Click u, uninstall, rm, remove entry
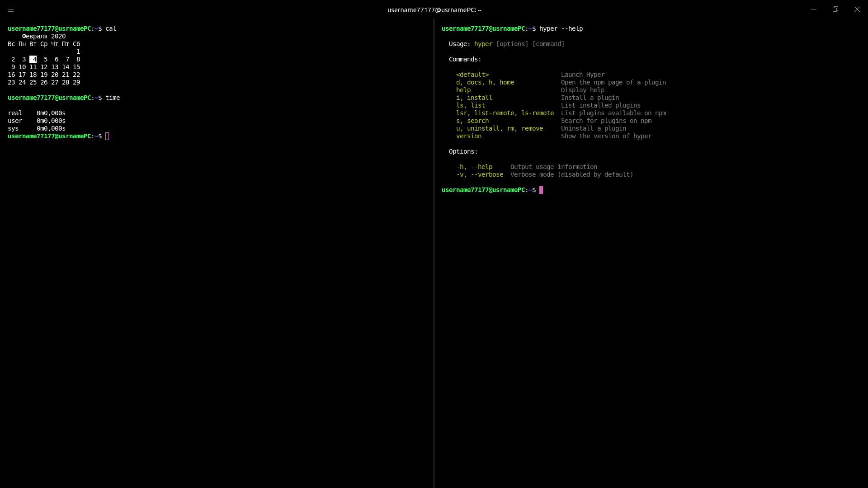Viewport: 868px width, 488px height. tap(500, 128)
